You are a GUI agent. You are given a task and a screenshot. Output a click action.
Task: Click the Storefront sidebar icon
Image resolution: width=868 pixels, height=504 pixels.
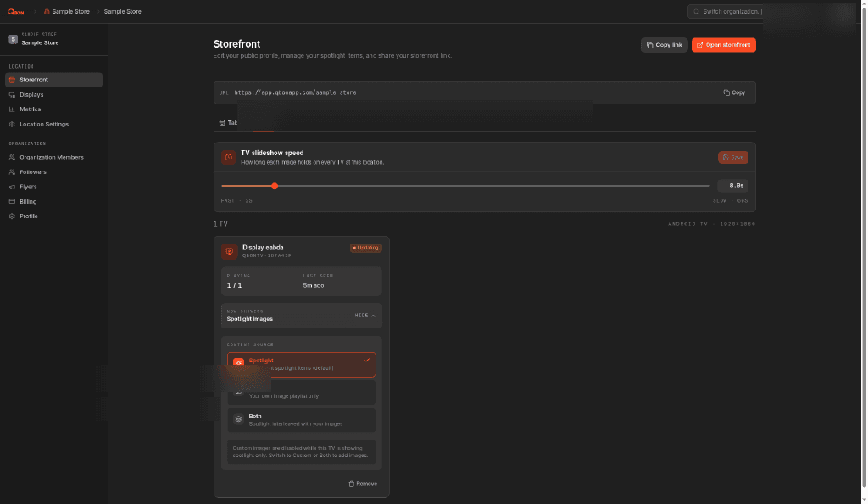tap(12, 80)
